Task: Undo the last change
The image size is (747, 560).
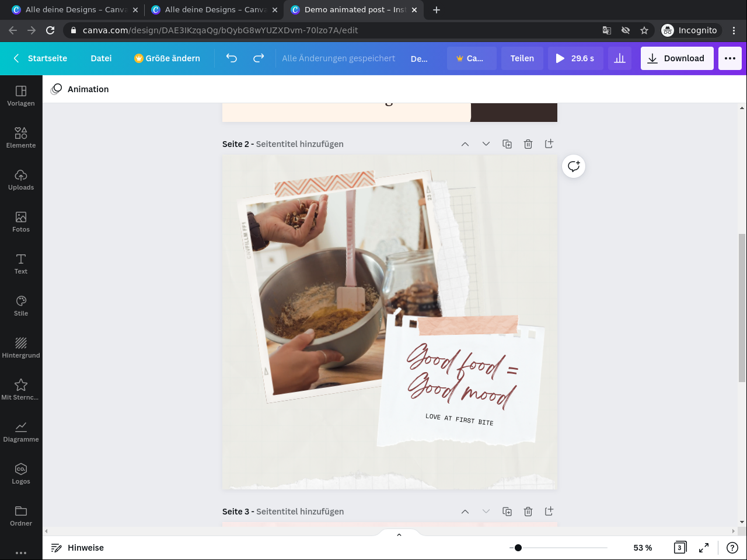Action: (x=232, y=58)
